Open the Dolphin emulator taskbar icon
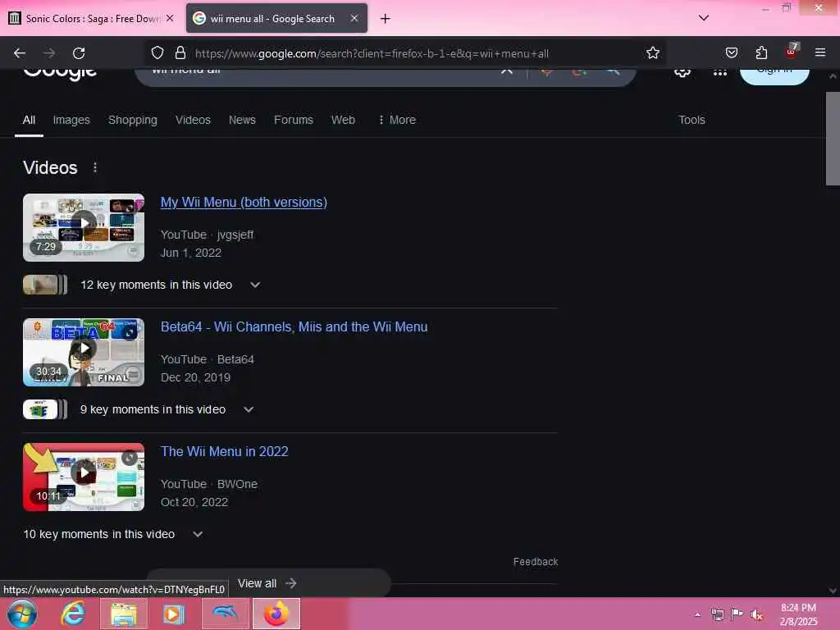The width and height of the screenshot is (840, 630). click(226, 614)
